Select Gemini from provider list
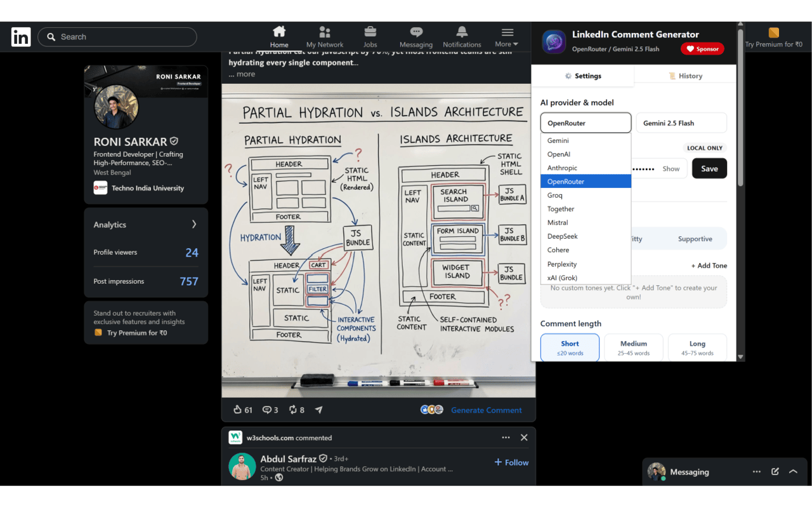Viewport: 812px width, 508px height. tap(586, 140)
